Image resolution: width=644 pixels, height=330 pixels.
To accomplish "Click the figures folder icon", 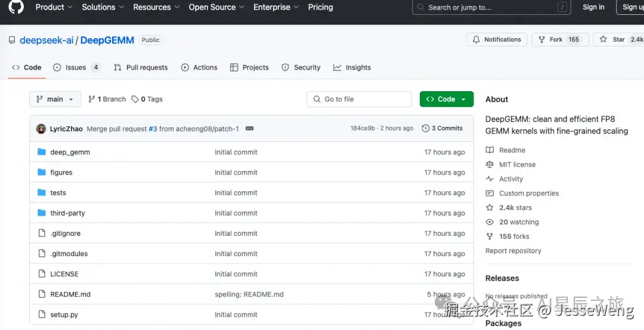I will click(42, 172).
